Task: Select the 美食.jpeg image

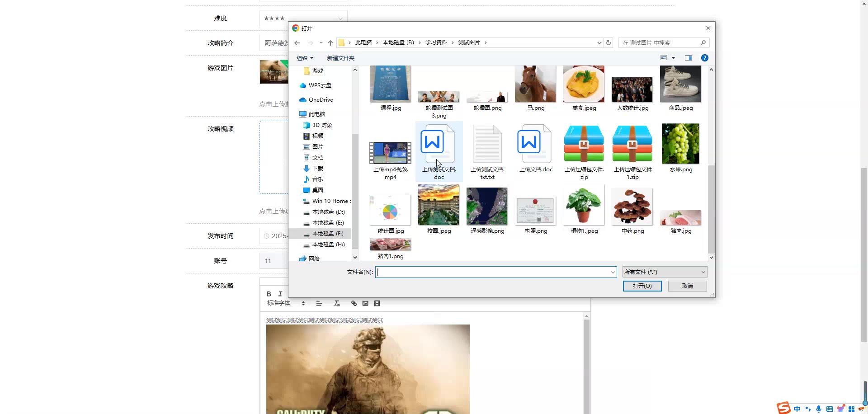Action: 584,88
